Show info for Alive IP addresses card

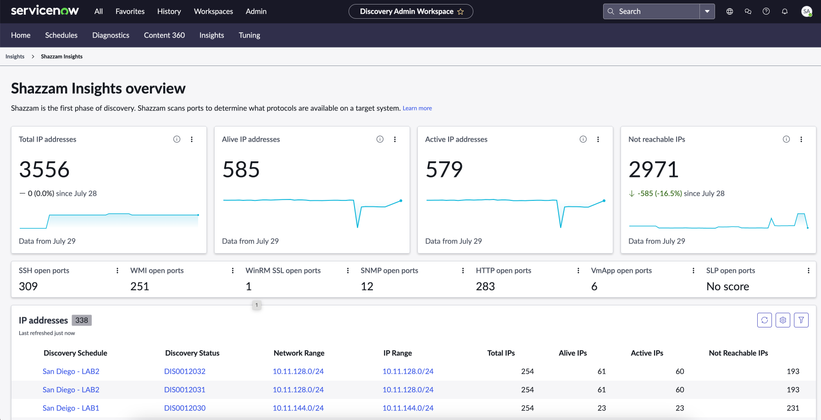coord(380,139)
